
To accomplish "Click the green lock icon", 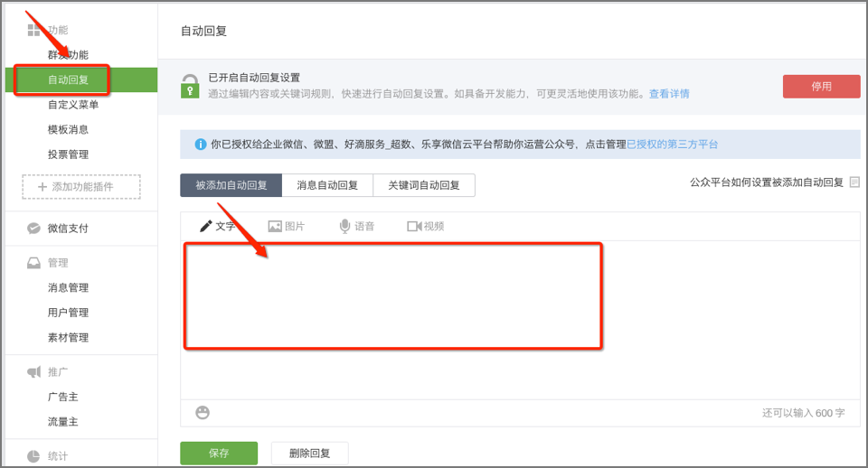I will [x=189, y=86].
